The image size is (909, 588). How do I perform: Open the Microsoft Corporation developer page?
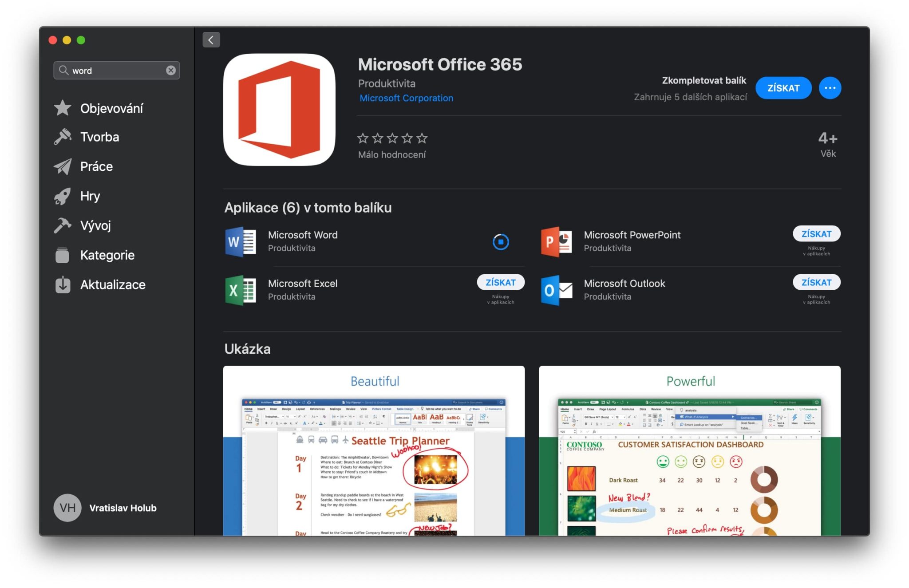click(x=406, y=98)
